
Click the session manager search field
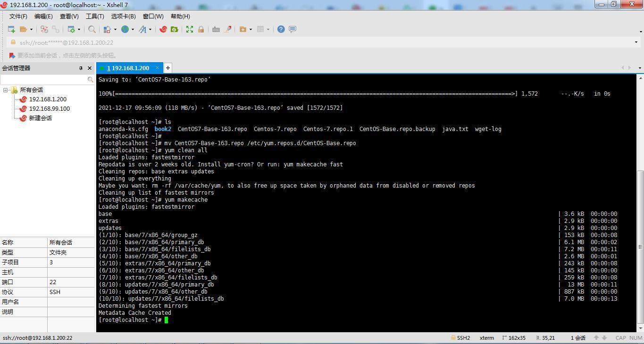tap(44, 80)
